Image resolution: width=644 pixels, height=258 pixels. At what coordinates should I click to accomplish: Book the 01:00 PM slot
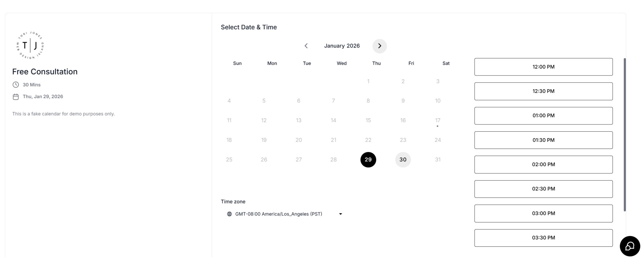tap(543, 116)
